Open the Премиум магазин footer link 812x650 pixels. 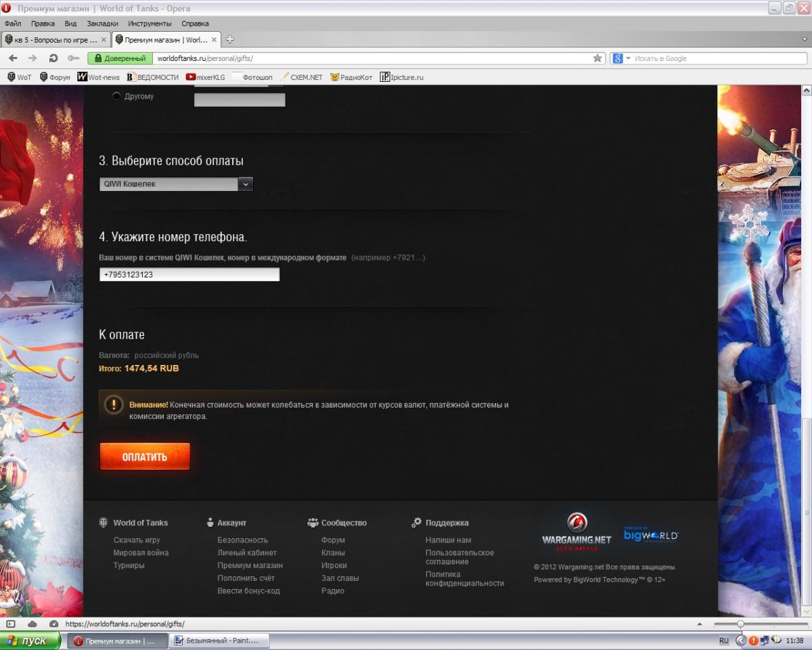click(x=250, y=565)
